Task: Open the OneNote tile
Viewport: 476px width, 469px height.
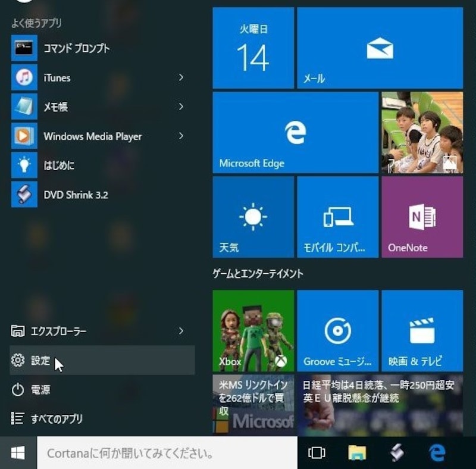Action: pos(422,217)
